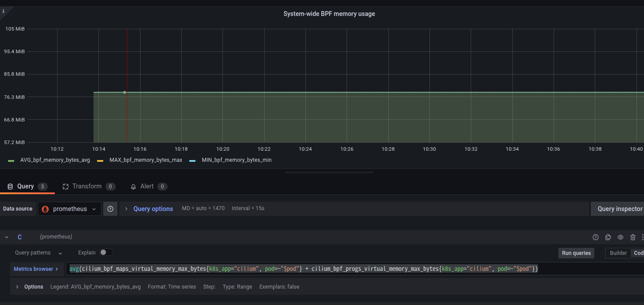This screenshot has width=644, height=305.
Task: Toggle the Explain switch
Action: tap(106, 252)
